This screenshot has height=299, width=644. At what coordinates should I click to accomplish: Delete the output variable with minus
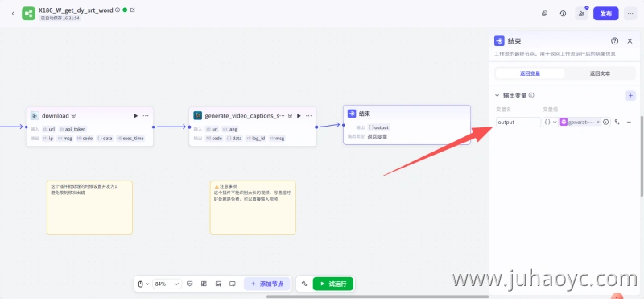click(x=629, y=123)
